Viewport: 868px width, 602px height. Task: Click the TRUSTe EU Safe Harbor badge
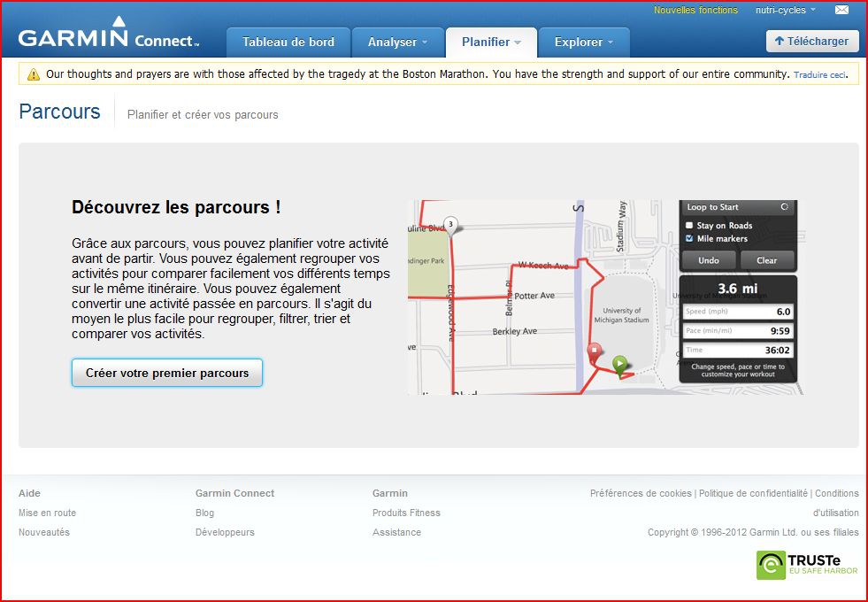tap(807, 565)
